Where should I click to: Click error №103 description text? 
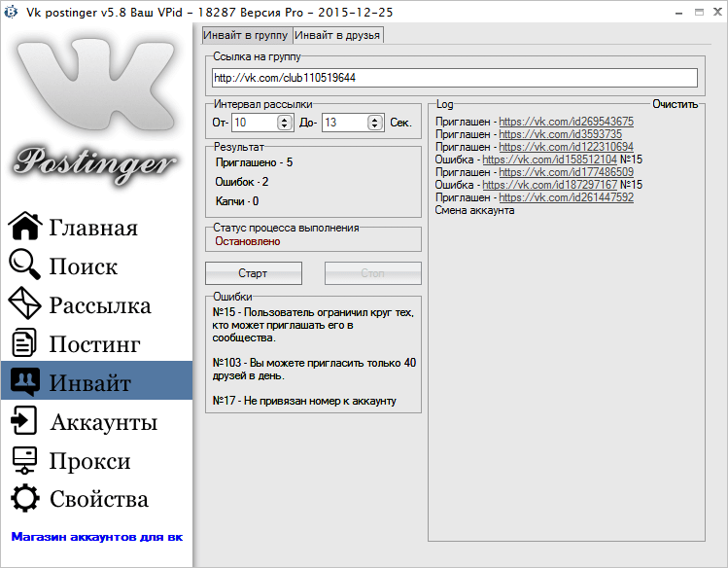(x=314, y=370)
